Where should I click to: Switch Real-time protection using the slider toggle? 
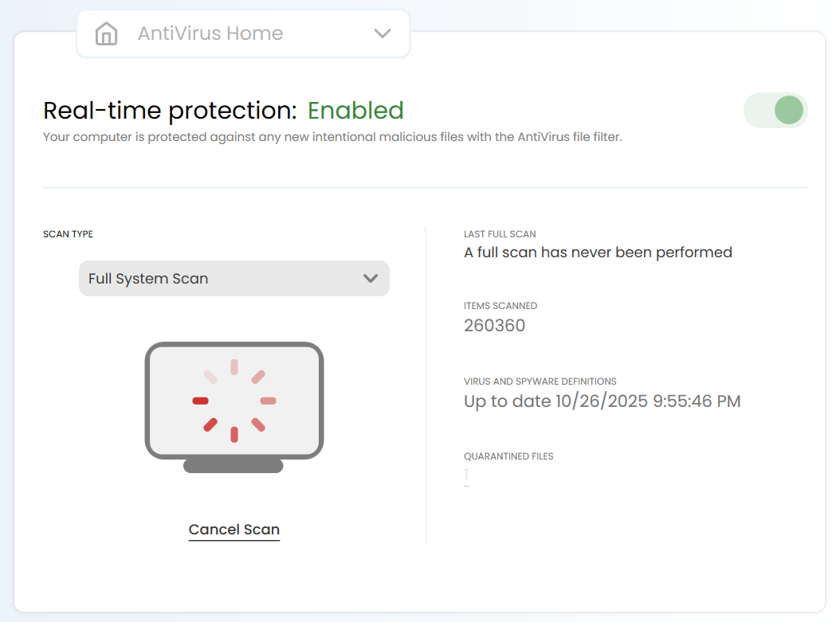(775, 110)
